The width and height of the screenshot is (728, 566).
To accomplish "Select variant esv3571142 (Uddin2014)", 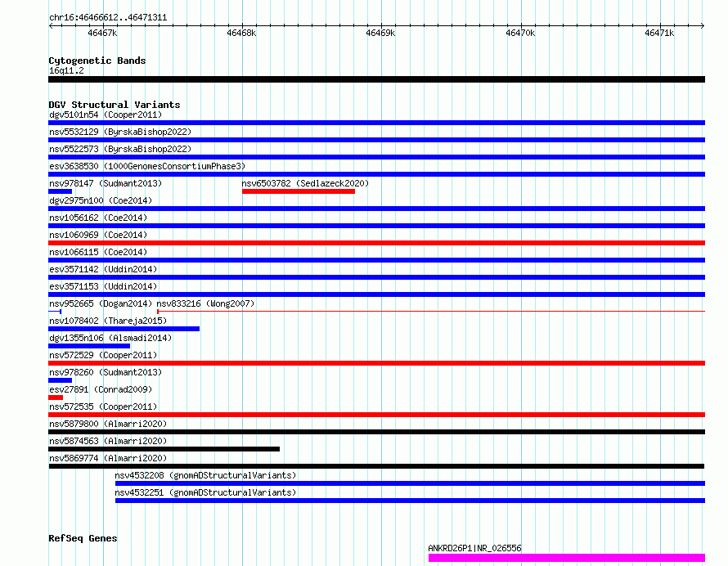I will pyautogui.click(x=103, y=269).
